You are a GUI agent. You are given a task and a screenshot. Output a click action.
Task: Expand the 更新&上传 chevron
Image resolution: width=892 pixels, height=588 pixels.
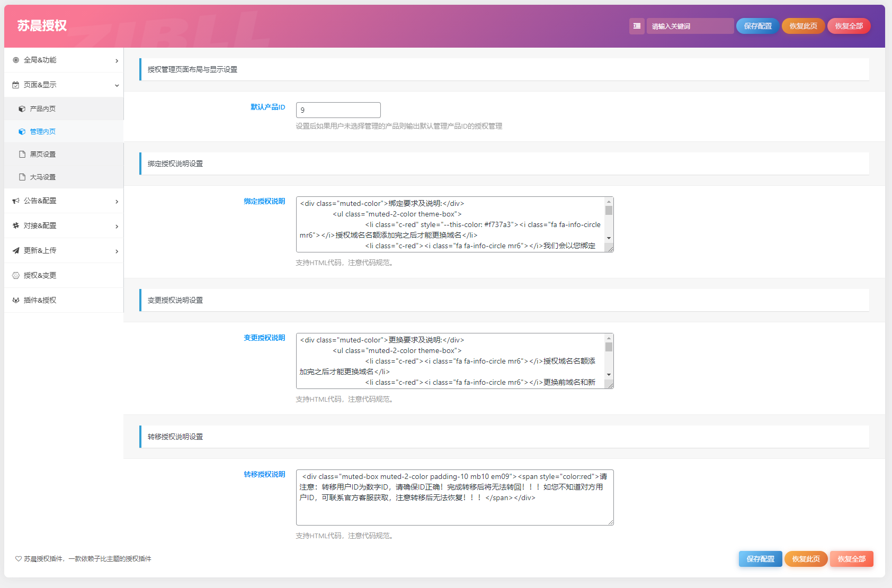point(117,251)
